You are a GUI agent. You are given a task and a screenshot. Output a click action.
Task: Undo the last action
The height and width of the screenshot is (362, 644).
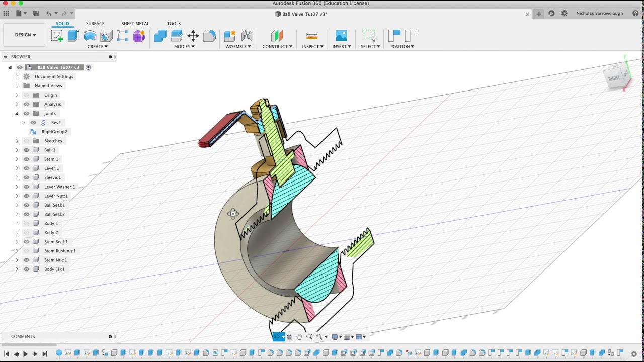[49, 14]
